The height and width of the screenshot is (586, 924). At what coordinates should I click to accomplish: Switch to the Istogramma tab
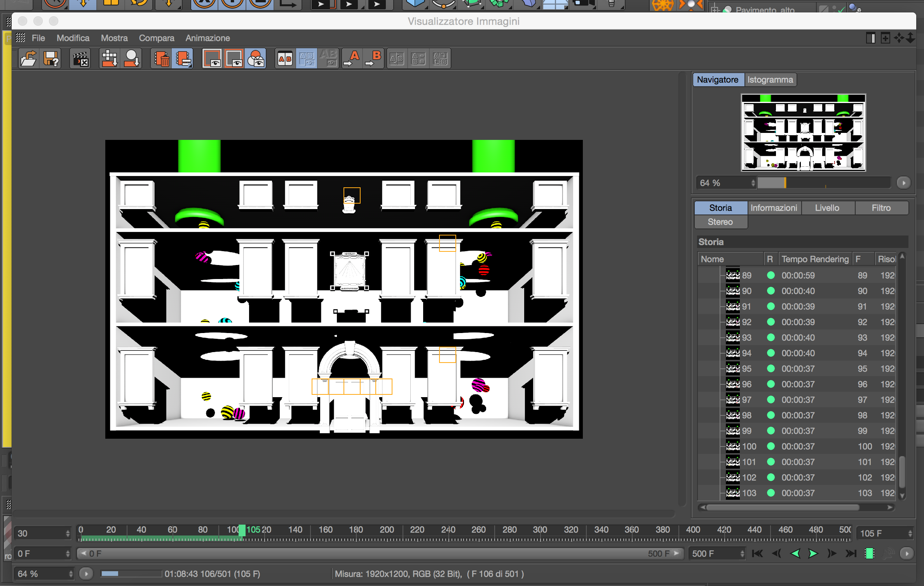click(x=770, y=80)
